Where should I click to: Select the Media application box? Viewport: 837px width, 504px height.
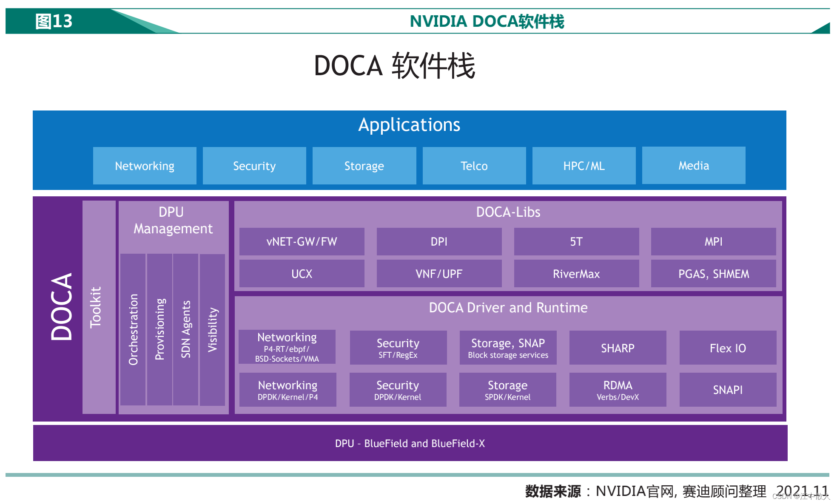coord(694,165)
